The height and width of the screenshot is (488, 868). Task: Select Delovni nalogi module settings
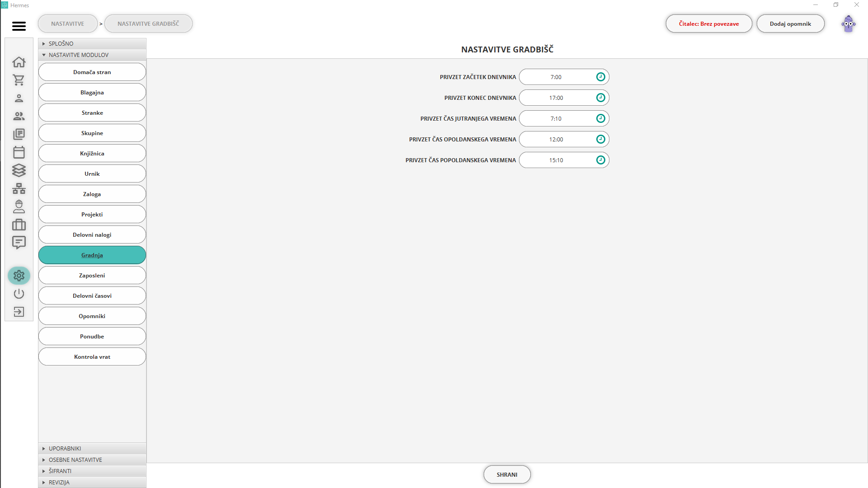coord(92,235)
